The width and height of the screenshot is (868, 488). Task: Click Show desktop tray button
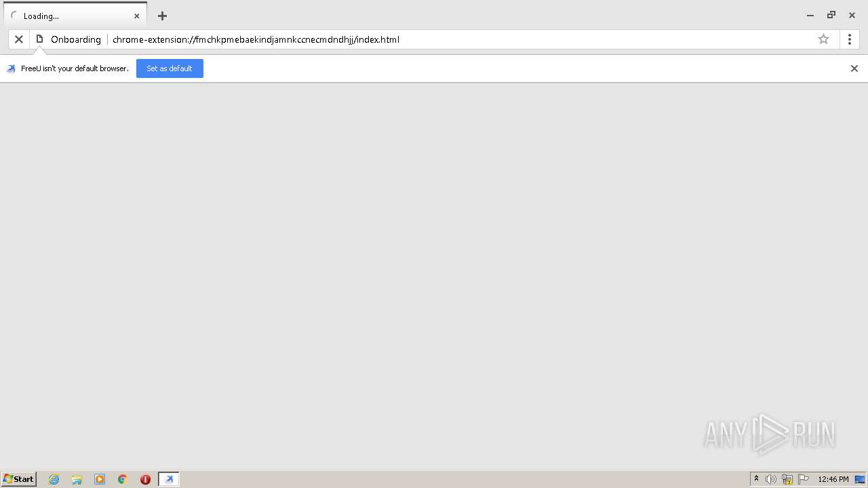(x=860, y=479)
